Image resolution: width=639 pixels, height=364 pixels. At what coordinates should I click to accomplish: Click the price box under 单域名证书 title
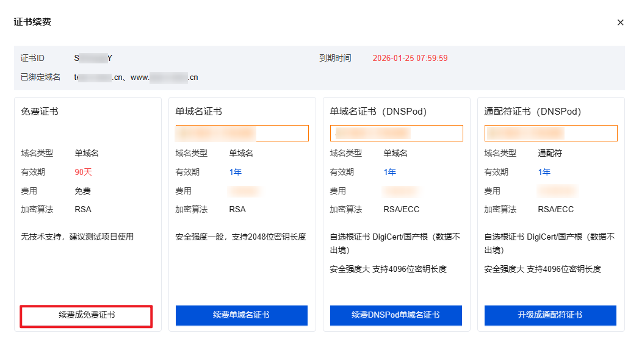[x=242, y=134]
